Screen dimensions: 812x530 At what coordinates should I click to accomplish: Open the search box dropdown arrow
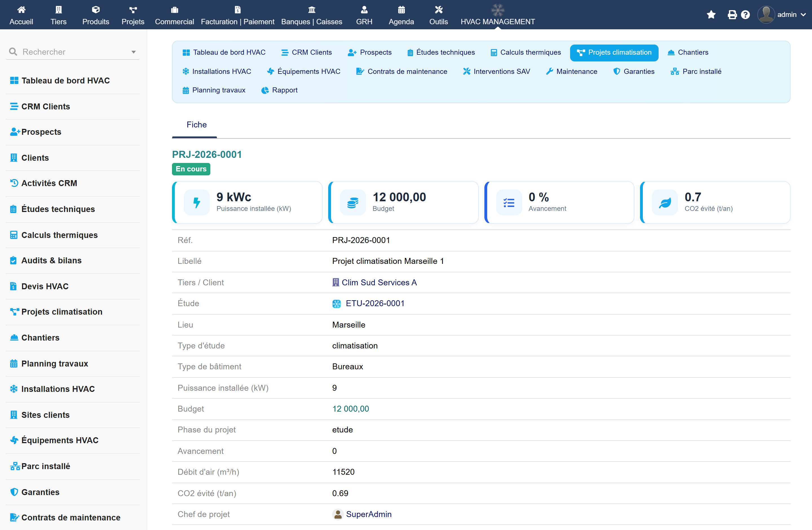click(133, 52)
